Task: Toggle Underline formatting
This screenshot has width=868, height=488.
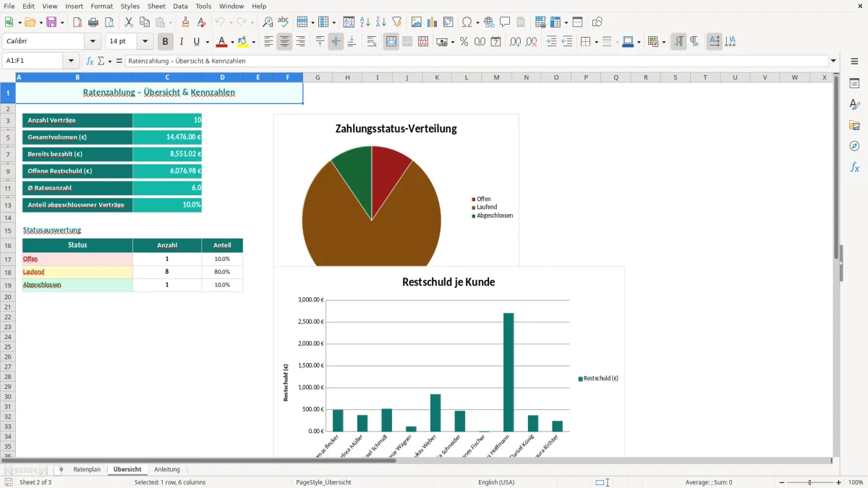Action: pyautogui.click(x=196, y=42)
